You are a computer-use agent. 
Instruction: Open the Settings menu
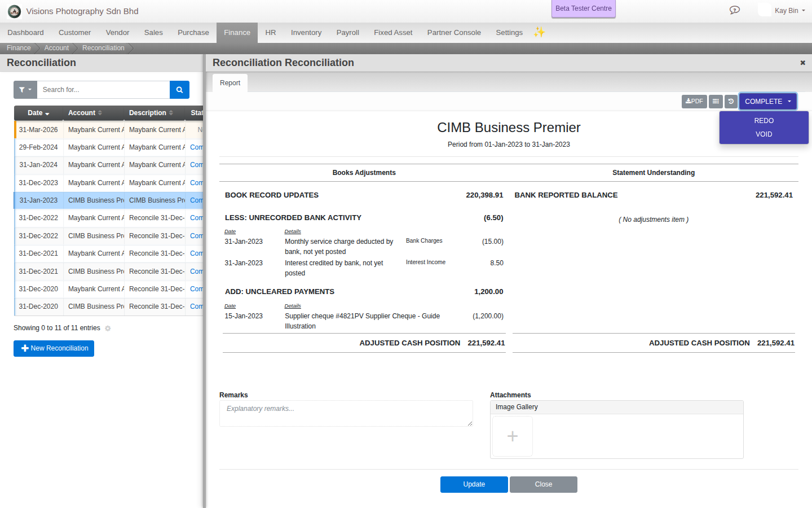tap(509, 33)
